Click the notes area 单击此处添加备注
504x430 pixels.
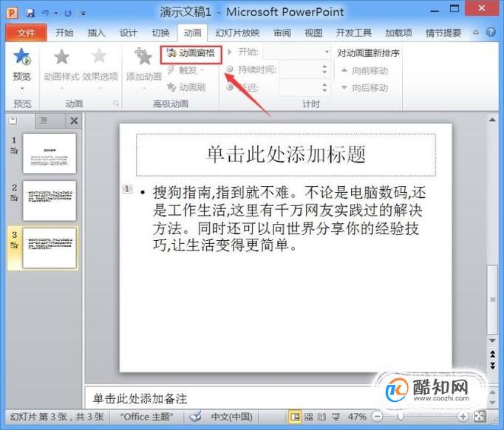140,399
